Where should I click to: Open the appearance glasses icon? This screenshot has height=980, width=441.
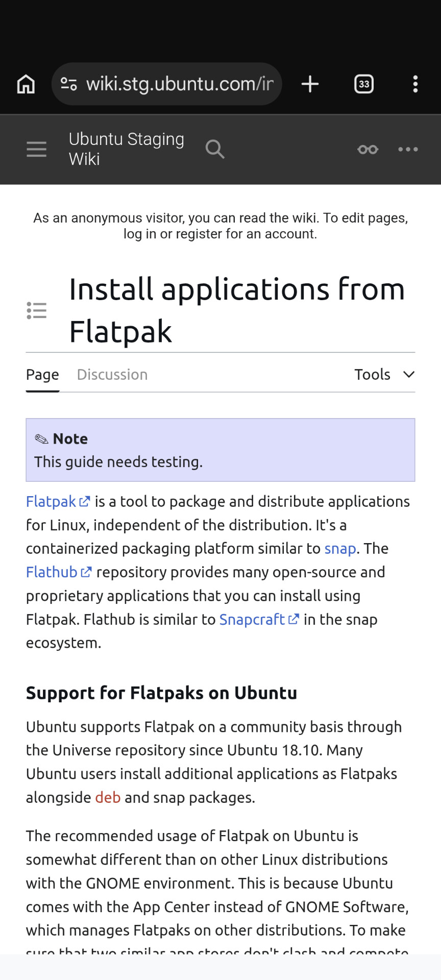tap(368, 150)
